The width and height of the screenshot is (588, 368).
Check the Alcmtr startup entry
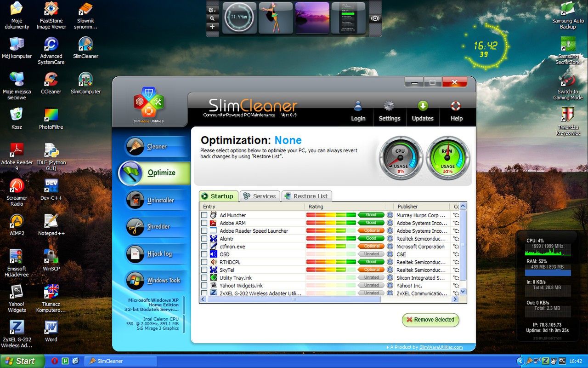point(204,239)
